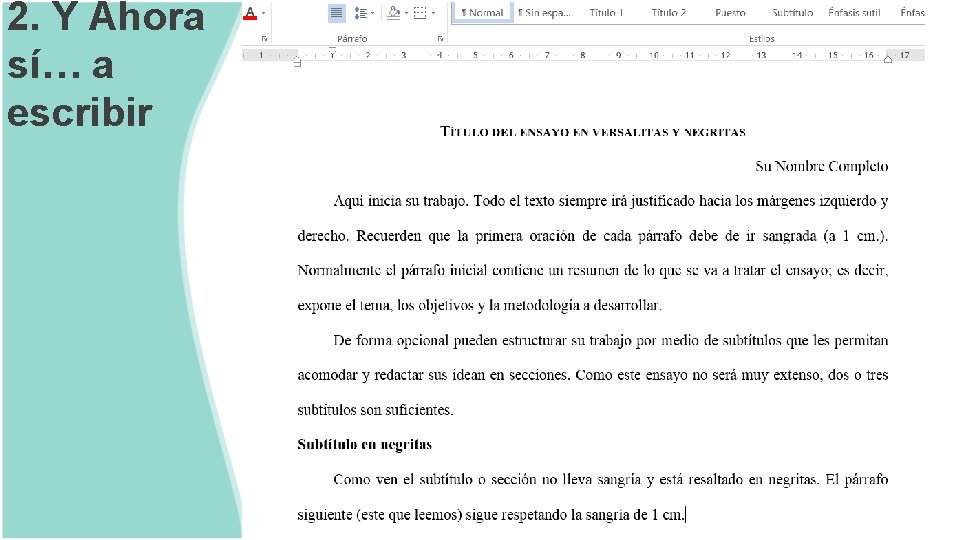Apply the Título 1 style
960x540 pixels.
[606, 12]
